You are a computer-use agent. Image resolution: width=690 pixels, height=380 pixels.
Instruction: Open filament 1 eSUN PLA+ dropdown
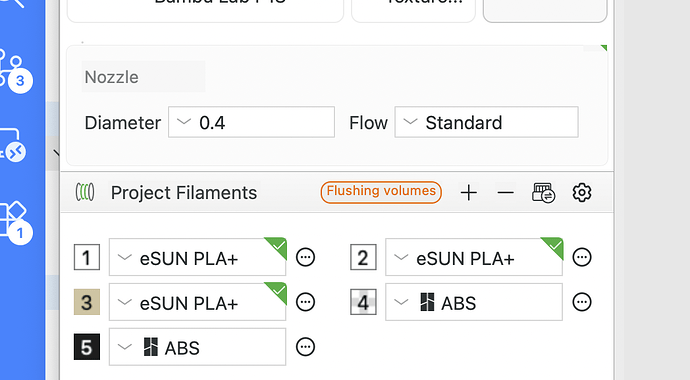[x=198, y=257]
